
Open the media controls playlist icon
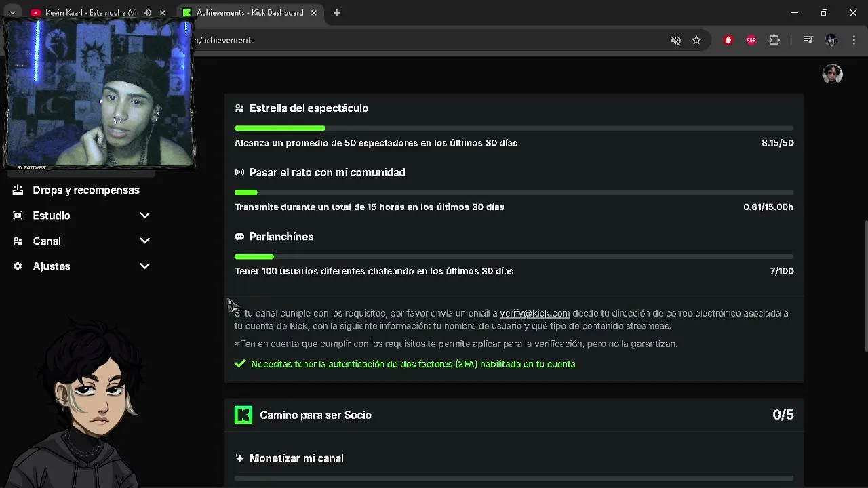click(808, 41)
